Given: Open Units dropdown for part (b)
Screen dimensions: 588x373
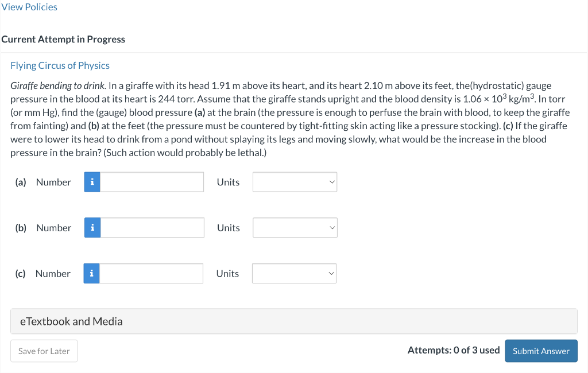Looking at the screenshot, I should click(295, 228).
